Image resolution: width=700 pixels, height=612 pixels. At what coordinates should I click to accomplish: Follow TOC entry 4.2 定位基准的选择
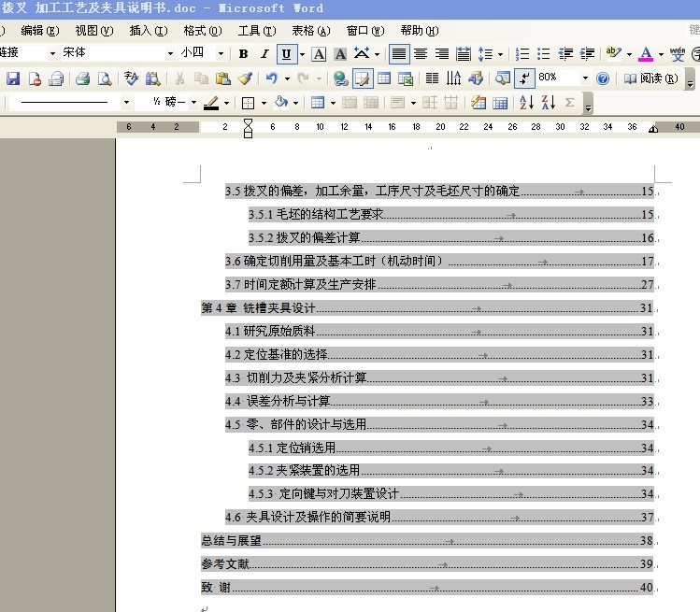tap(439, 355)
